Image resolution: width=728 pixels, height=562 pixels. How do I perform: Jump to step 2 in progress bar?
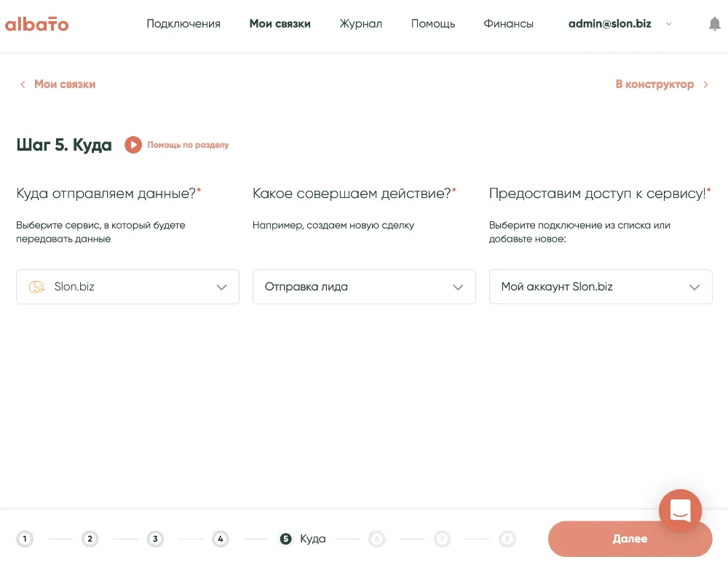click(90, 539)
